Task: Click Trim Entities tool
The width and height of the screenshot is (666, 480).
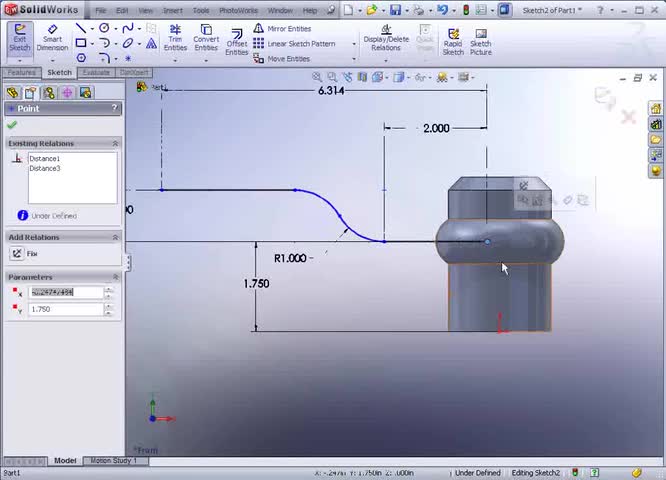Action: [x=175, y=37]
